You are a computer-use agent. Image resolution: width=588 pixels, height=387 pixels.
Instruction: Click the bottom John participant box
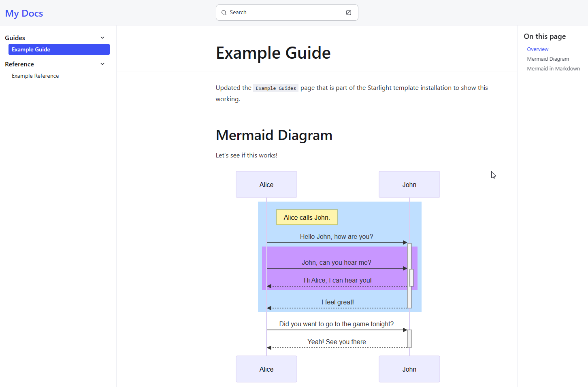tap(409, 369)
